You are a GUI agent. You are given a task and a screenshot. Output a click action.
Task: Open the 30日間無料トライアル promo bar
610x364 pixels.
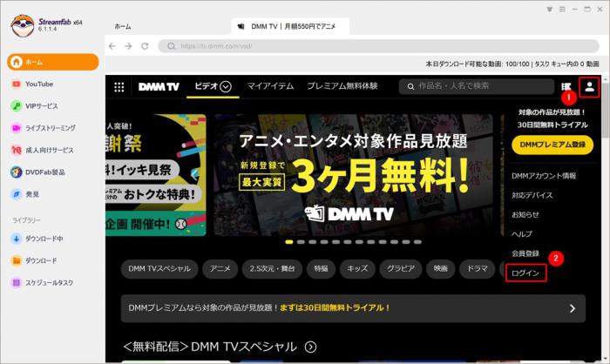pos(353,308)
